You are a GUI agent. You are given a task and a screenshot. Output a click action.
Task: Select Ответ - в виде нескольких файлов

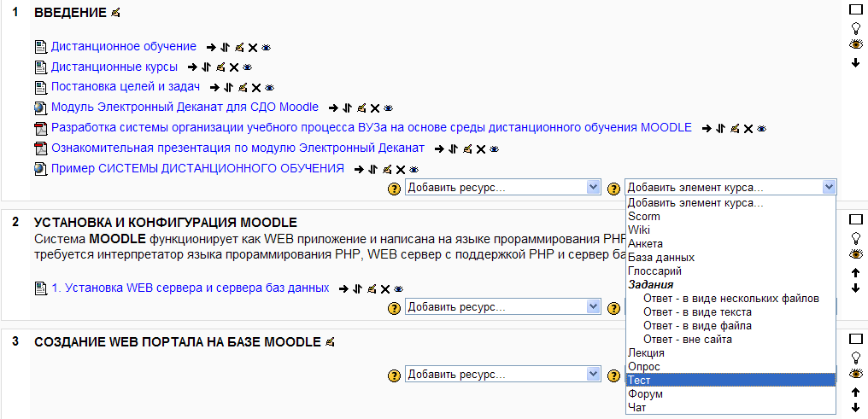pos(730,299)
